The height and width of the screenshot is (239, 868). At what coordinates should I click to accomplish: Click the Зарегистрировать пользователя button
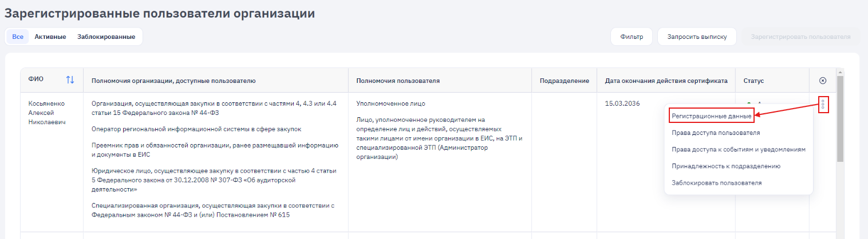pos(800,37)
